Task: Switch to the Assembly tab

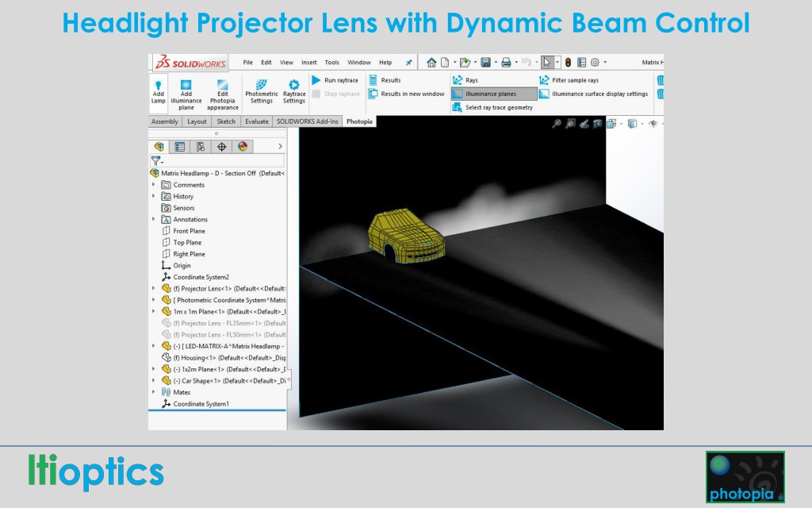Action: tap(165, 121)
